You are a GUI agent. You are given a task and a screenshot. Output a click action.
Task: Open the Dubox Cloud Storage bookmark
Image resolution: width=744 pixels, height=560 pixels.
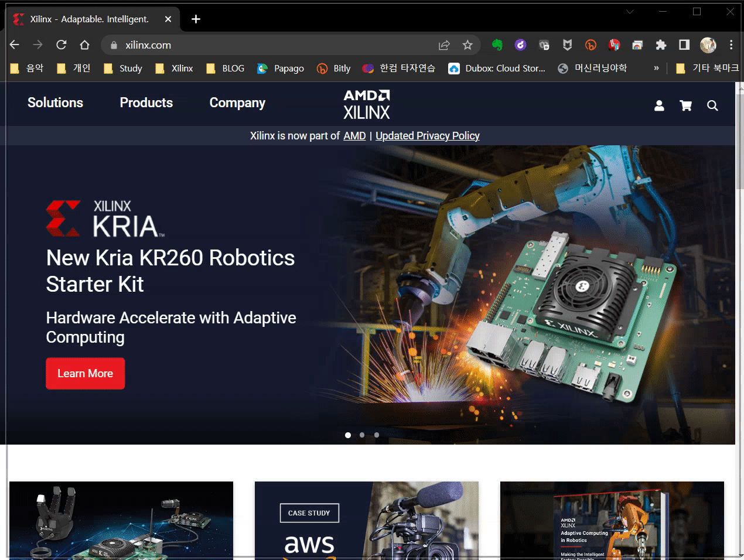tap(497, 69)
